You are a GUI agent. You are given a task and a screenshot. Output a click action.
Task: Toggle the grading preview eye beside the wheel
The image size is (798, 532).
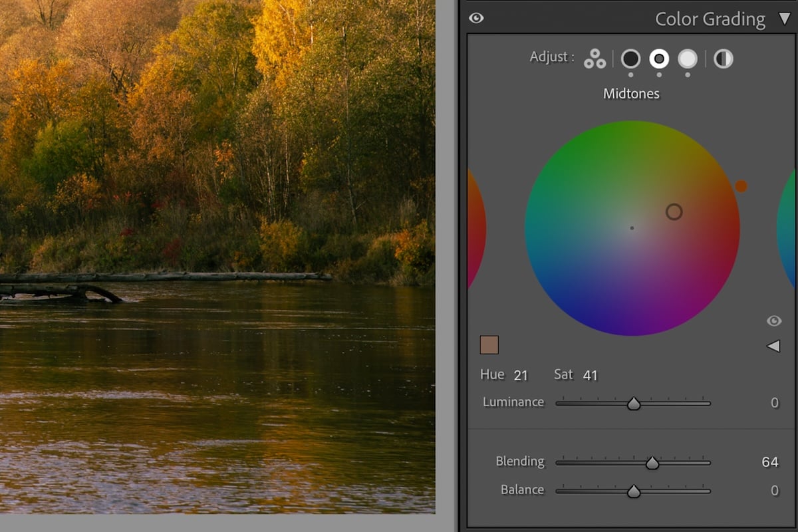click(774, 321)
